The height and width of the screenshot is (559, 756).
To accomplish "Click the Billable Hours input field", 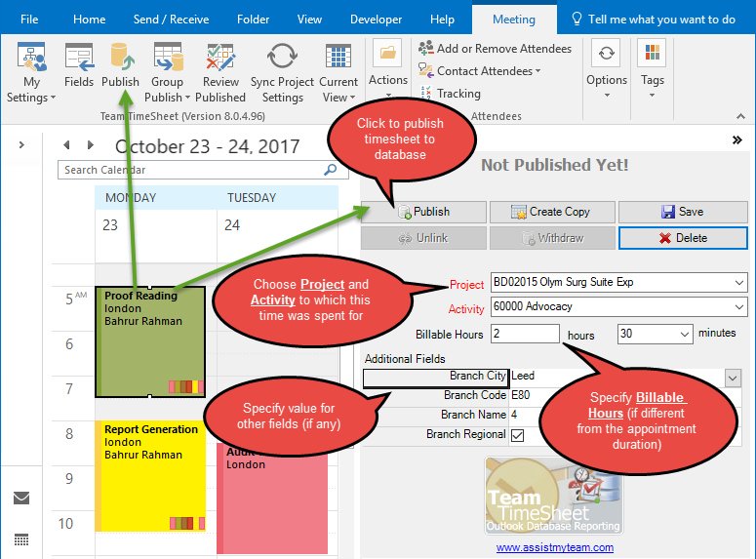I will click(524, 335).
